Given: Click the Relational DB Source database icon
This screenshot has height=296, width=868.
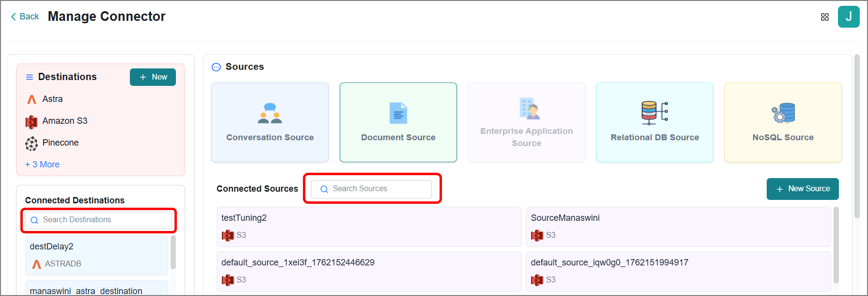Looking at the screenshot, I should pyautogui.click(x=655, y=113).
